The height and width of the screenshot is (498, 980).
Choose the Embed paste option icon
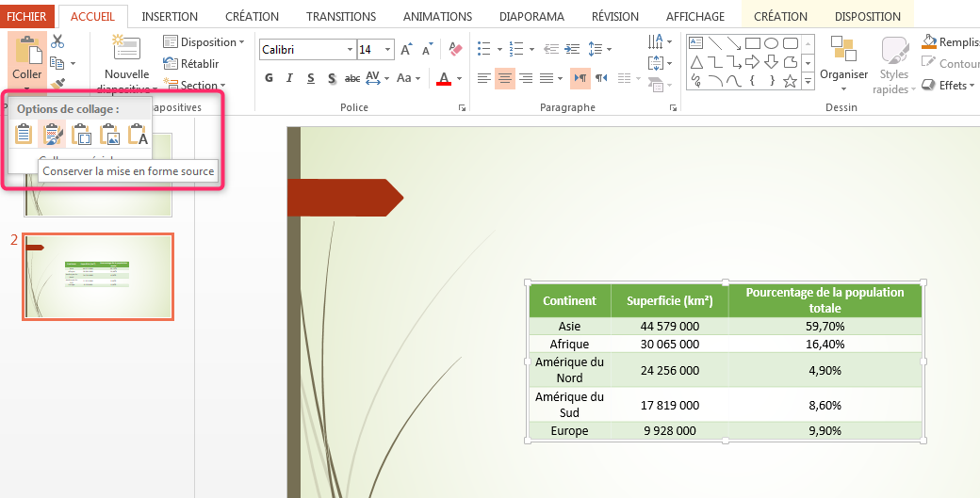81,135
